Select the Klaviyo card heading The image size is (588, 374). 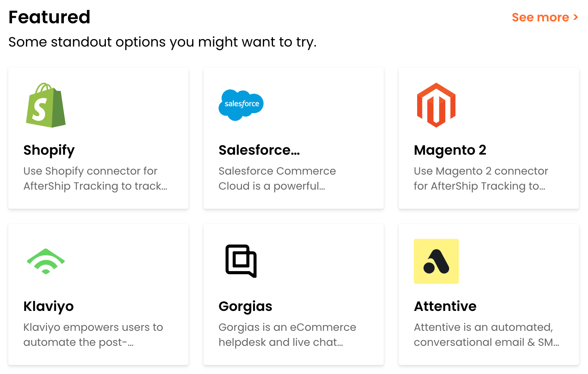point(48,306)
